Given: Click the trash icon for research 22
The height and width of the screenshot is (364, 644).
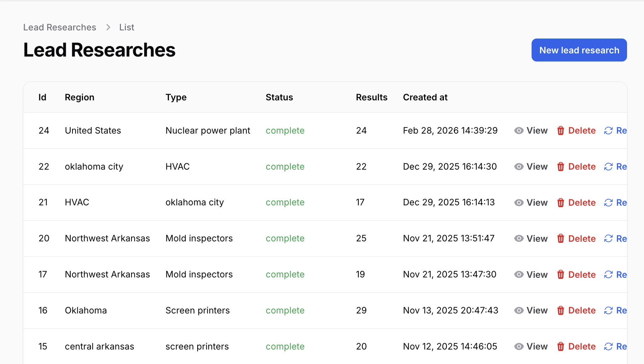Looking at the screenshot, I should (x=561, y=167).
